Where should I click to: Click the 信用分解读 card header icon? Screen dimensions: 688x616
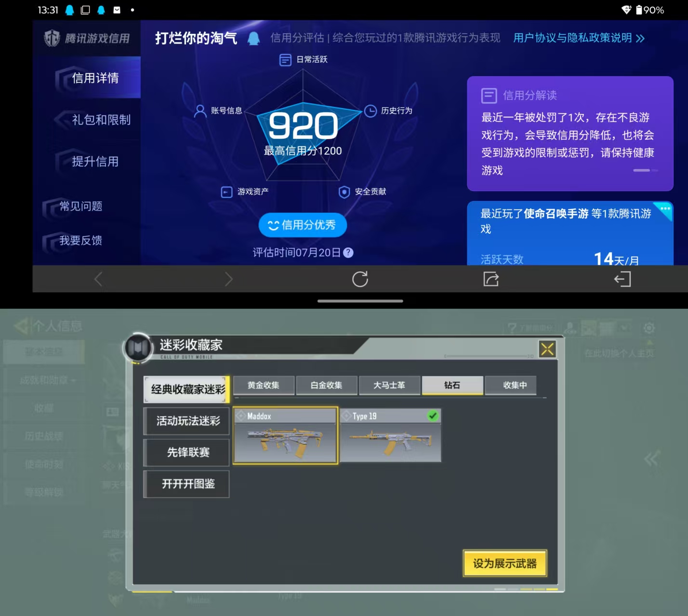tap(489, 95)
